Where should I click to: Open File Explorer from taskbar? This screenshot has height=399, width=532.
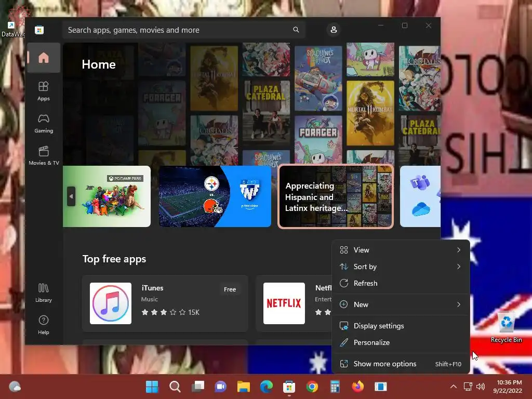[243, 387]
